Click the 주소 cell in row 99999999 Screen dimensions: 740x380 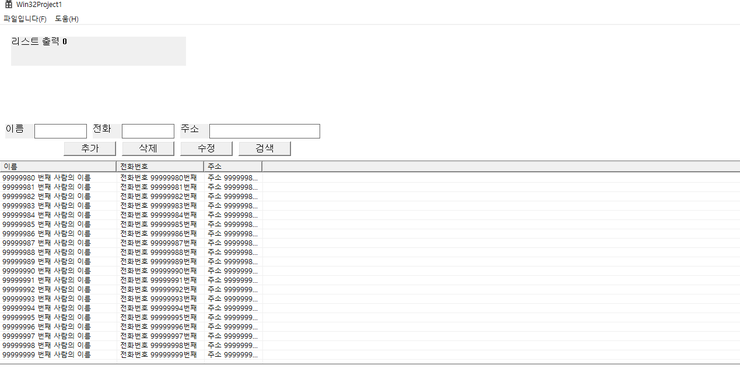233,355
